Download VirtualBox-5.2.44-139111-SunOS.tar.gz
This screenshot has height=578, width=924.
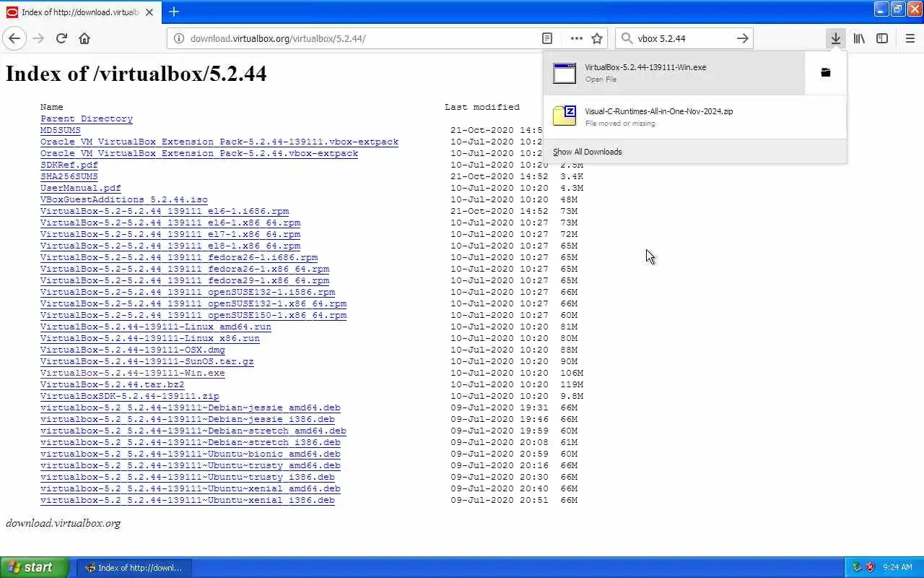[x=147, y=361]
